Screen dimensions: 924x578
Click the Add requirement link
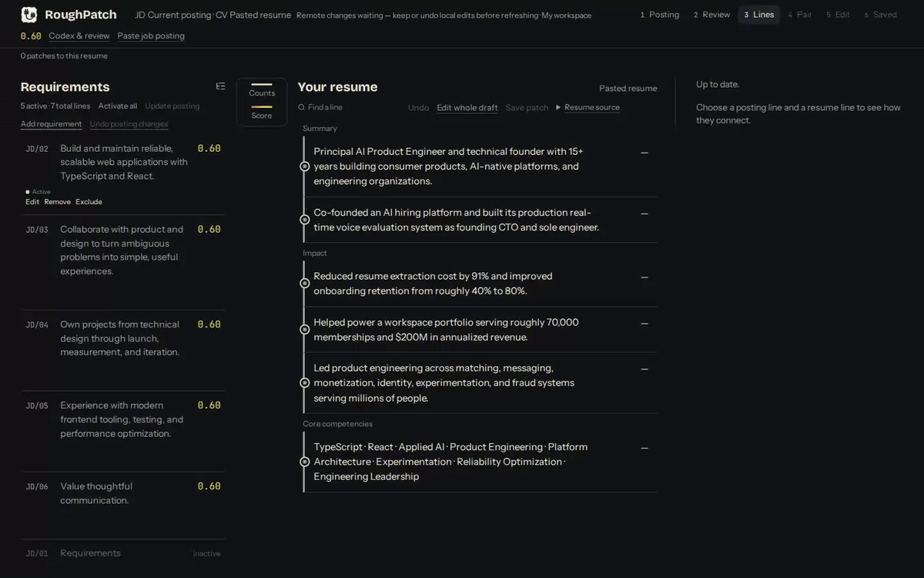pyautogui.click(x=52, y=124)
